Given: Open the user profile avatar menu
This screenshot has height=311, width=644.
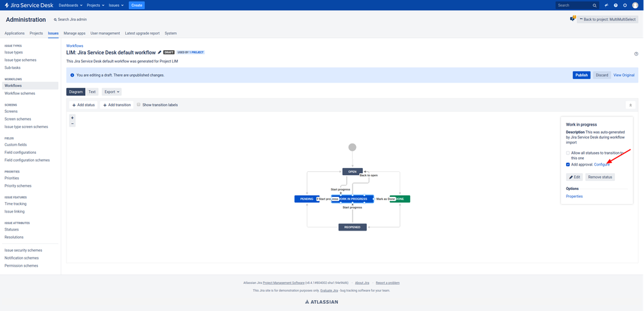Looking at the screenshot, I should [x=636, y=5].
